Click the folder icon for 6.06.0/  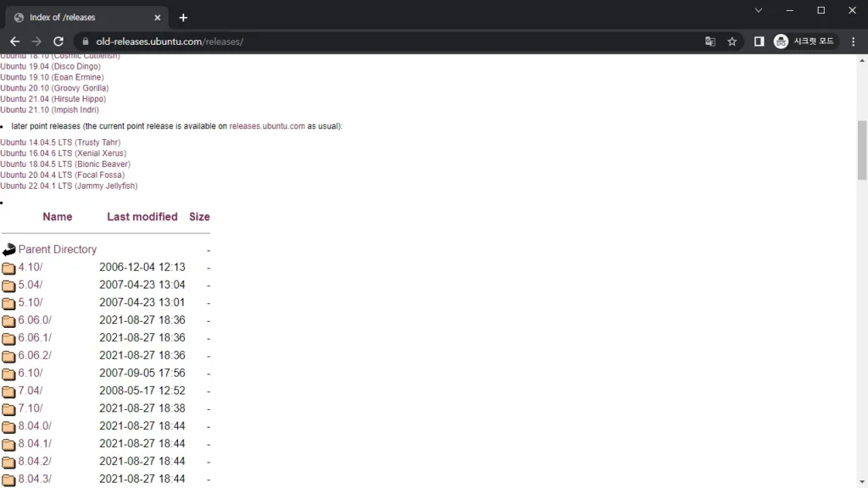(8, 321)
